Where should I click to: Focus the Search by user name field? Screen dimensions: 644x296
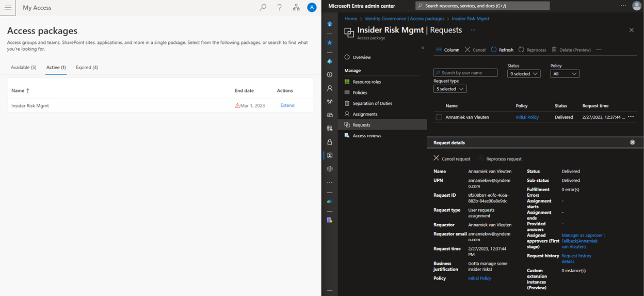pyautogui.click(x=465, y=73)
